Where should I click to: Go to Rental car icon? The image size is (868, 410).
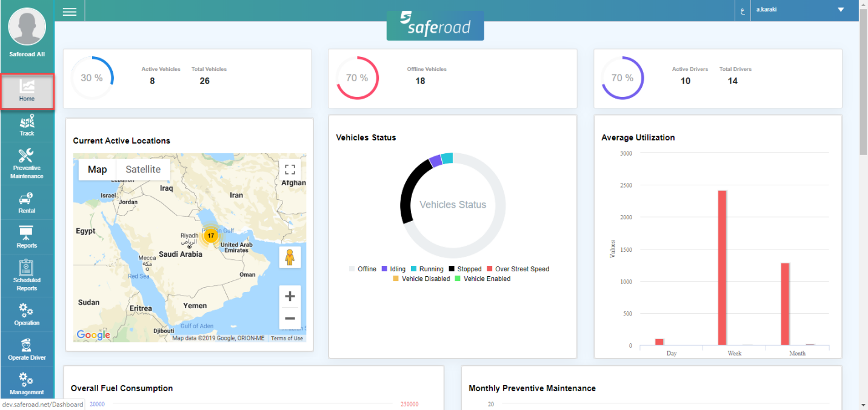(x=27, y=199)
